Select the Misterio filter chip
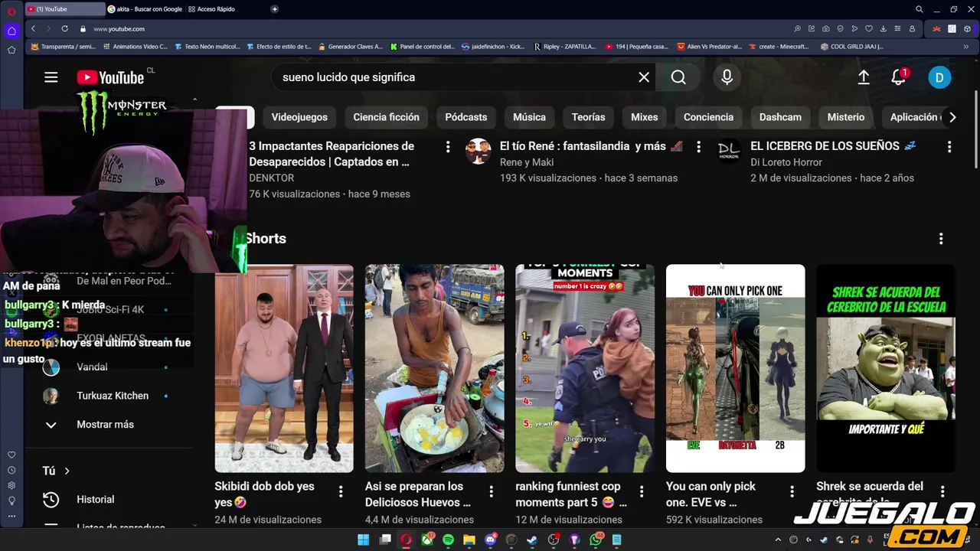This screenshot has width=980, height=551. (846, 117)
